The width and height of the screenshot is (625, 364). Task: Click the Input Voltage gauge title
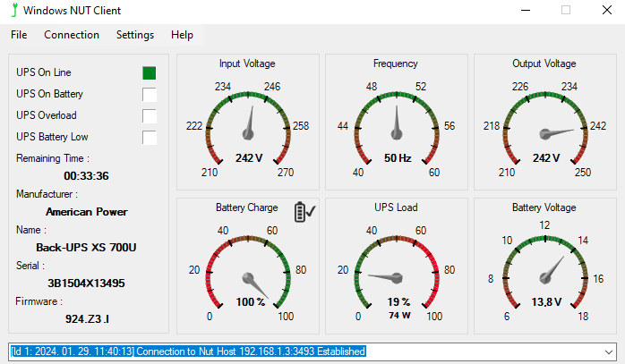(247, 63)
